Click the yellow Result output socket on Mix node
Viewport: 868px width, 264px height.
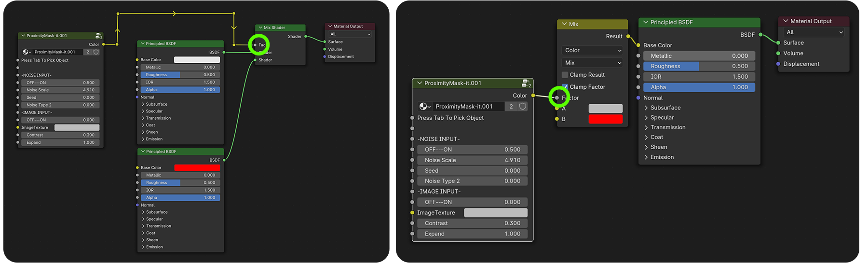point(628,36)
